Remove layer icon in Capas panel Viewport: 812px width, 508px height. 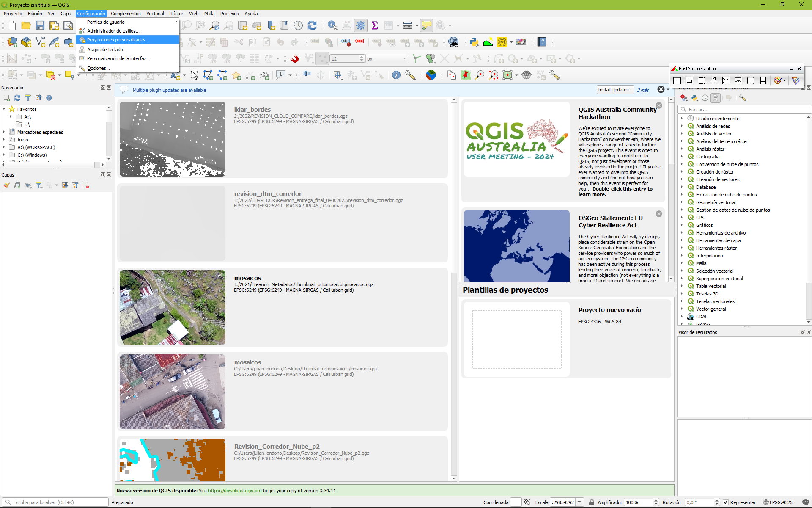pyautogui.click(x=86, y=185)
